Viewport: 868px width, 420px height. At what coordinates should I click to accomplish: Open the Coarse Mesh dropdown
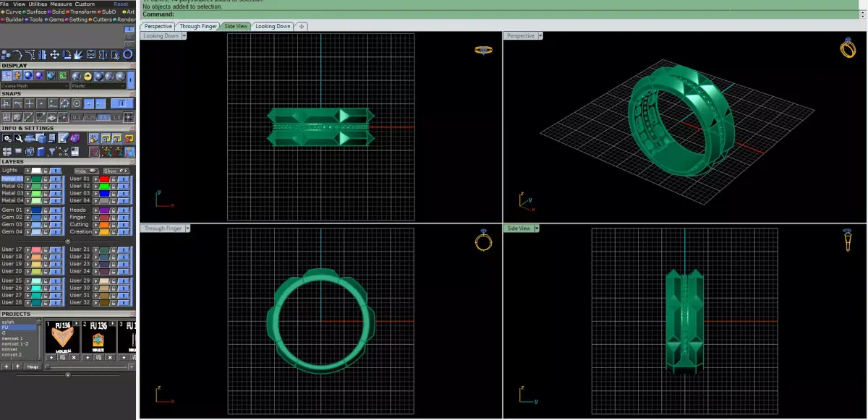(x=35, y=85)
